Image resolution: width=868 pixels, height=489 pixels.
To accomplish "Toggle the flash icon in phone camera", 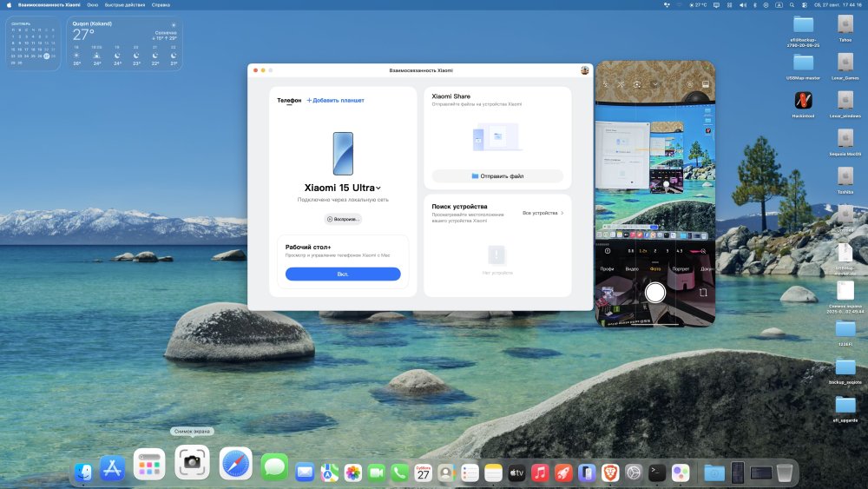I will click(x=606, y=85).
